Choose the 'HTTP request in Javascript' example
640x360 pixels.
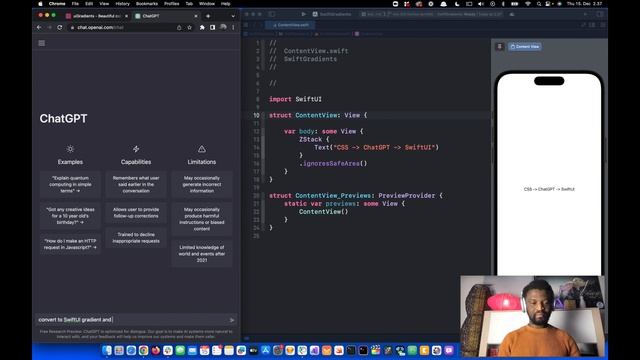[70, 244]
